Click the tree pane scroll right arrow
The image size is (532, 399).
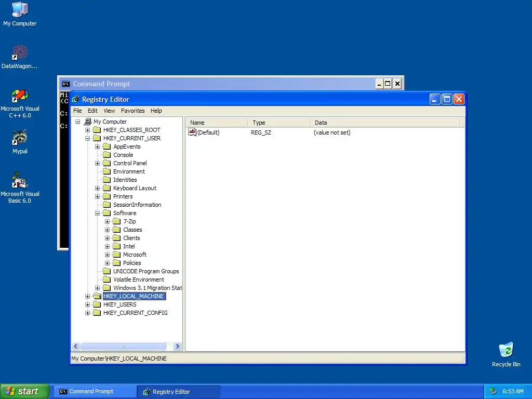tap(177, 347)
